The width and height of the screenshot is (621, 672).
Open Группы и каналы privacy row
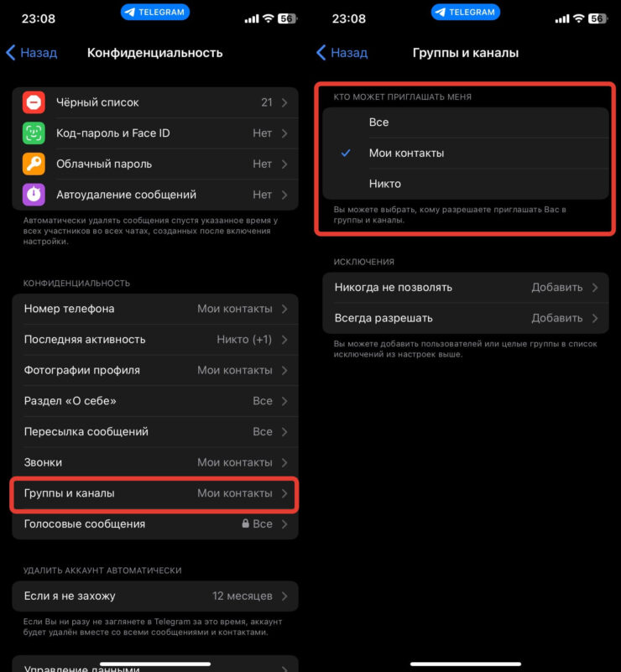pyautogui.click(x=155, y=493)
